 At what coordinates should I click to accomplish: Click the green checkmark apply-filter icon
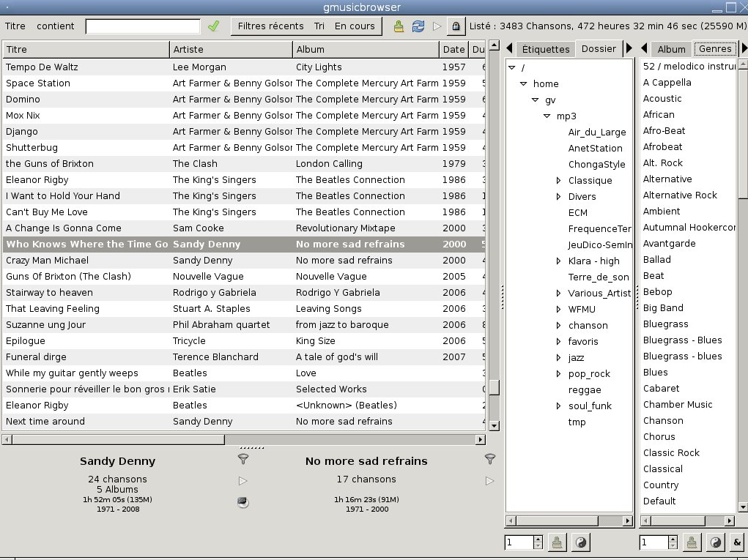213,26
